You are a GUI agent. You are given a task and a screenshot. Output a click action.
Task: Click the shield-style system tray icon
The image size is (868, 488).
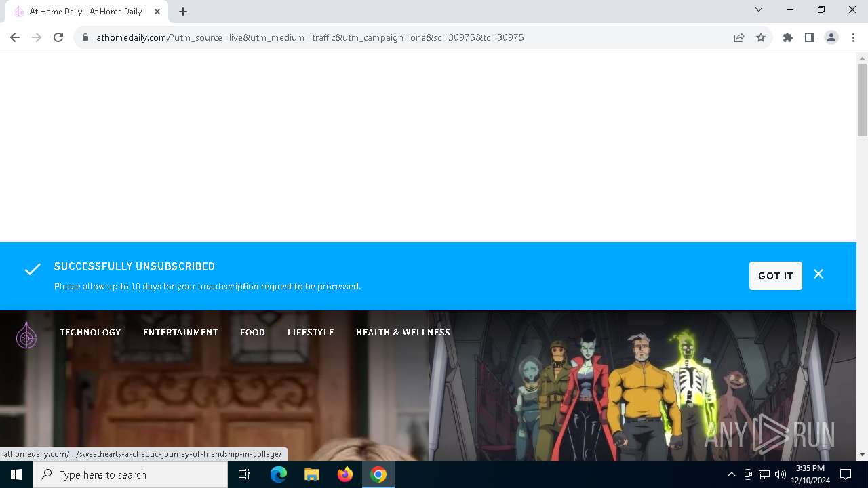(748, 474)
